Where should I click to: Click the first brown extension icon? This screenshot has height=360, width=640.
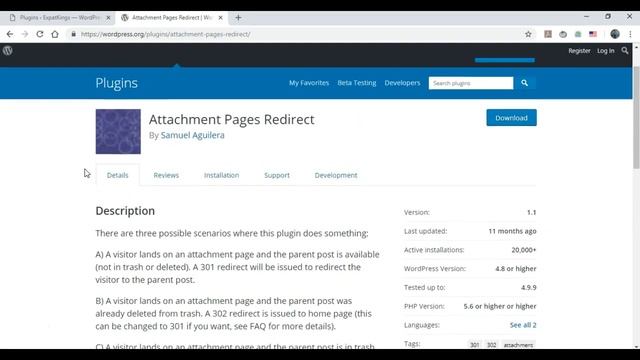click(548, 34)
